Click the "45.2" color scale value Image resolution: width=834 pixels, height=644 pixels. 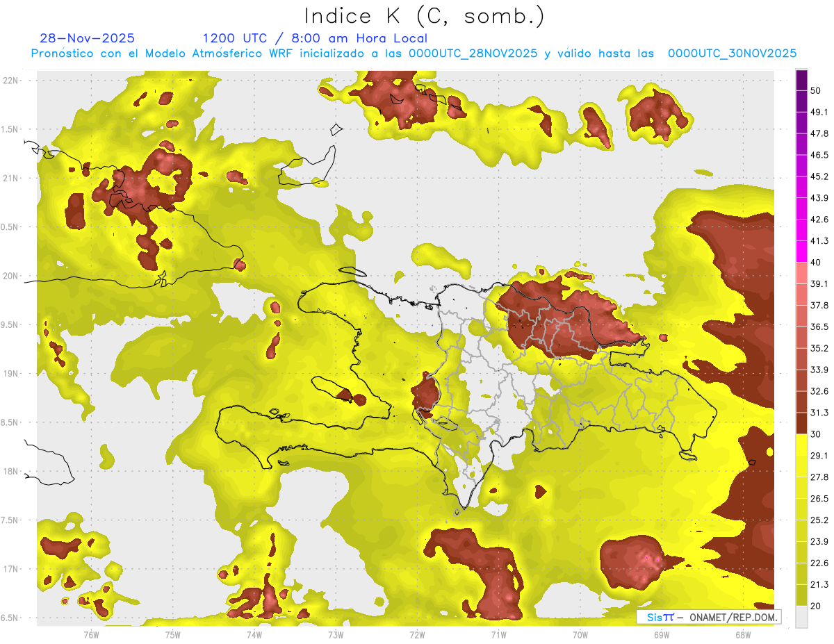click(x=819, y=176)
